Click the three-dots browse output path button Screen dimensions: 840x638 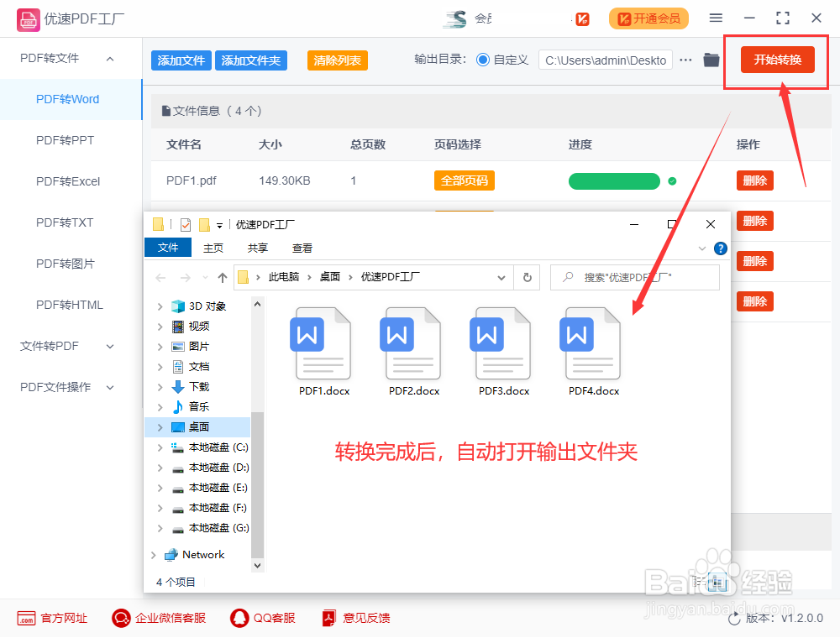pyautogui.click(x=685, y=60)
